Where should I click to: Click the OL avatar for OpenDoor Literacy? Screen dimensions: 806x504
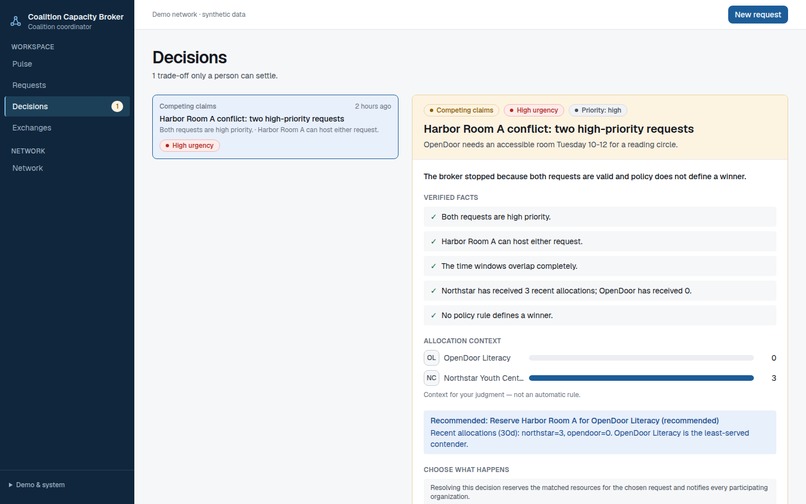click(x=431, y=358)
